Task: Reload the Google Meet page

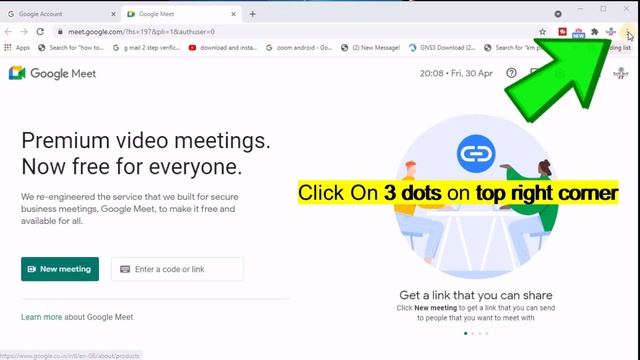Action: [40, 31]
